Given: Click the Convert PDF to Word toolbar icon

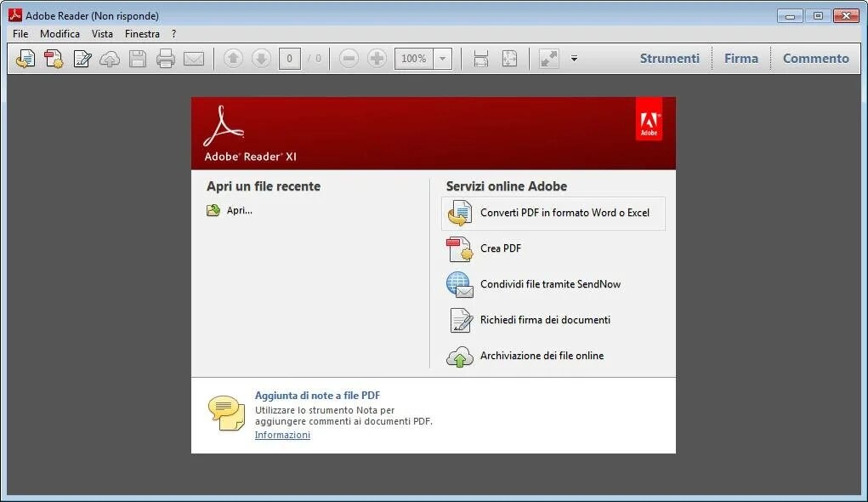Looking at the screenshot, I should (x=26, y=58).
